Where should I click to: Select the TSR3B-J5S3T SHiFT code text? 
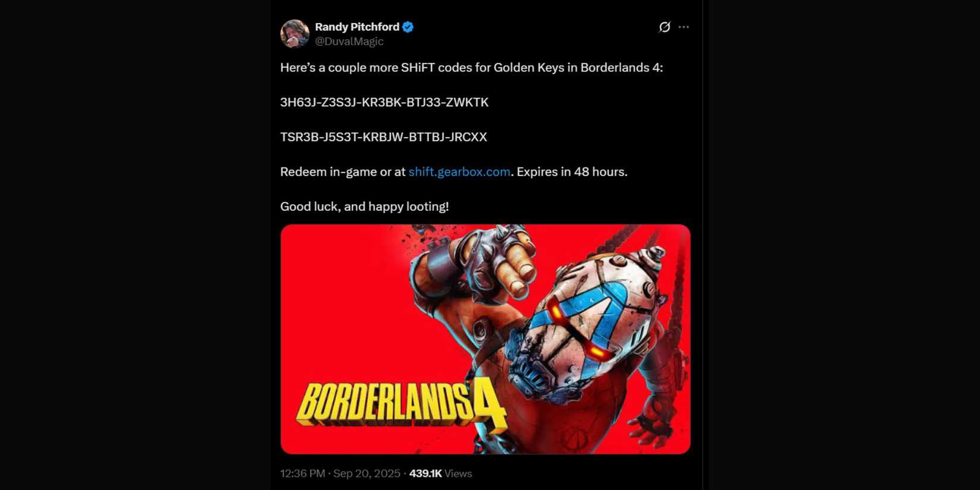point(384,137)
